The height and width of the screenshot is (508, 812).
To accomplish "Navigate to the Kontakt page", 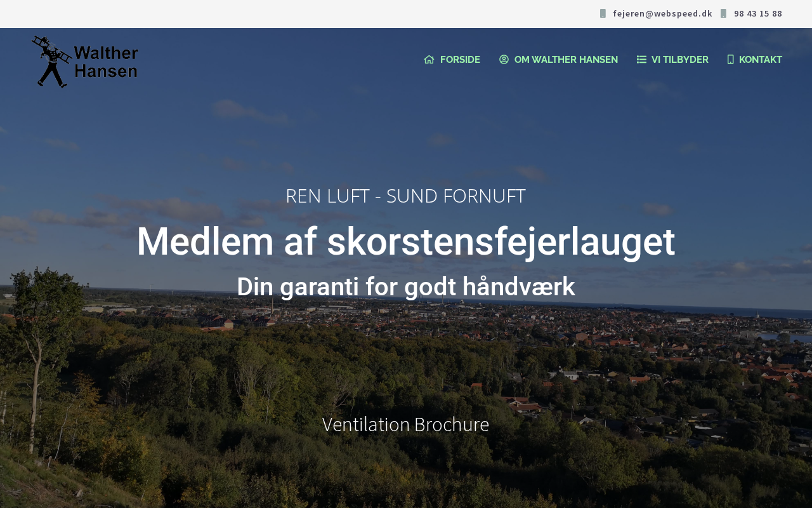I will click(x=761, y=60).
